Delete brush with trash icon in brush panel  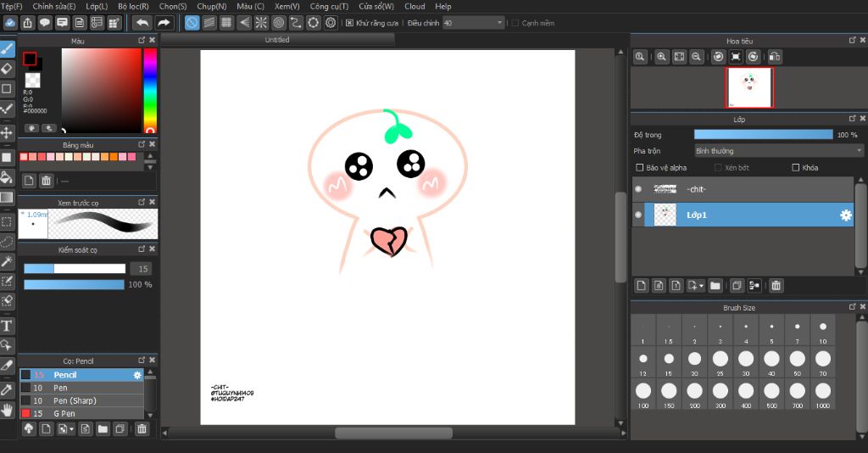[142, 428]
